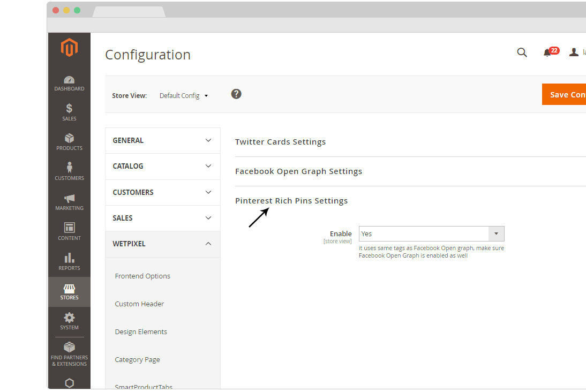Open the Store View Default Config dropdown
This screenshot has width=586, height=392.
point(184,96)
